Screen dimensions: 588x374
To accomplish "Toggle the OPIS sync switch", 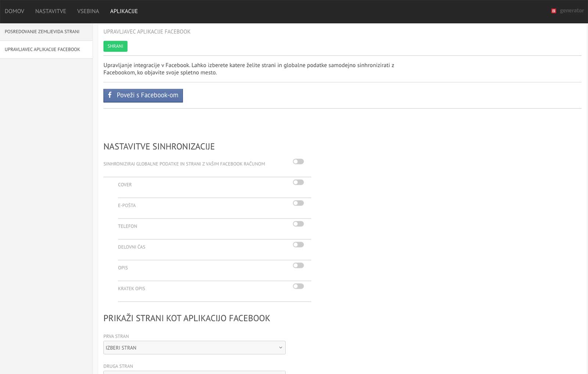I will 298,266.
